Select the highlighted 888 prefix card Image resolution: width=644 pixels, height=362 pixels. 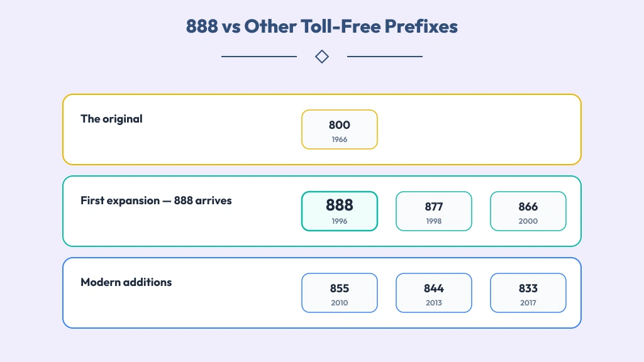click(x=339, y=211)
